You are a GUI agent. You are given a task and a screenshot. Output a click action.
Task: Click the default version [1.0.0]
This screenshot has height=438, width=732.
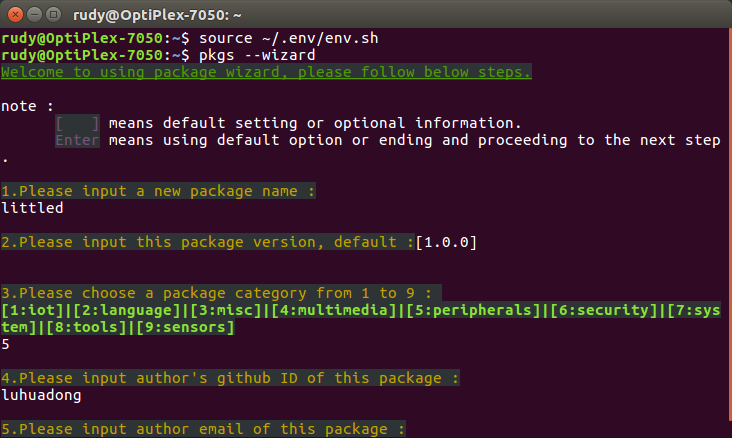[x=446, y=242]
